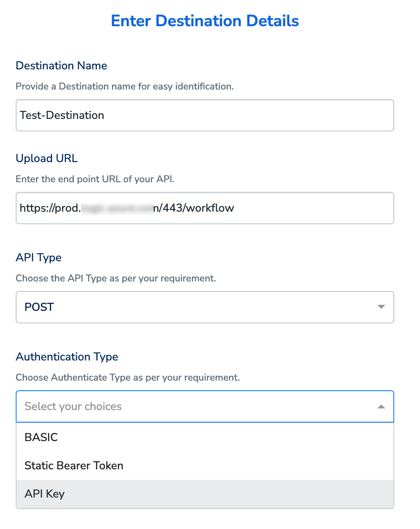
Task: Click the Destination Name text field
Action: [205, 115]
